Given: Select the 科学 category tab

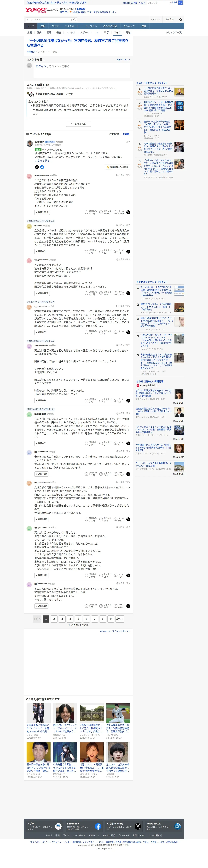Looking at the screenshot, I should pyautogui.click(x=107, y=33).
